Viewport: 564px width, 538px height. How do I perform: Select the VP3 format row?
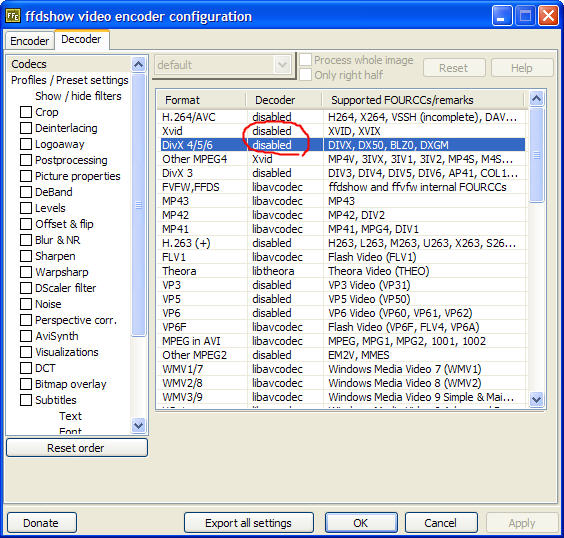[x=342, y=285]
